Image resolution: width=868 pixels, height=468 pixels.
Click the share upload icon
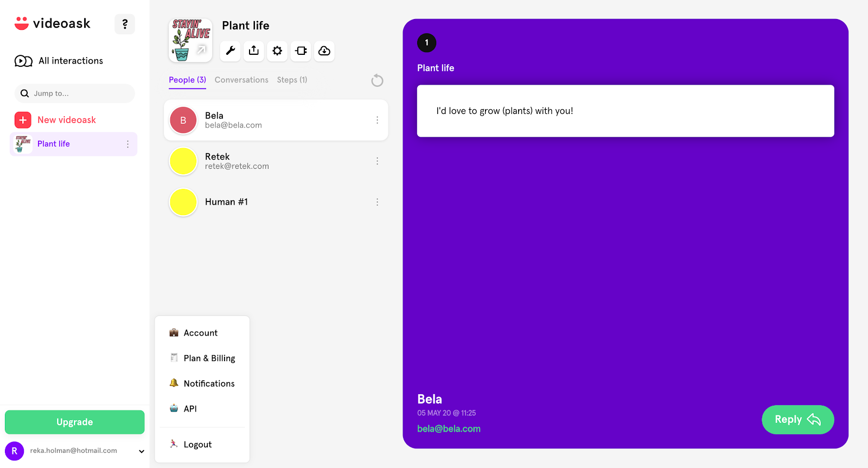[x=254, y=51]
